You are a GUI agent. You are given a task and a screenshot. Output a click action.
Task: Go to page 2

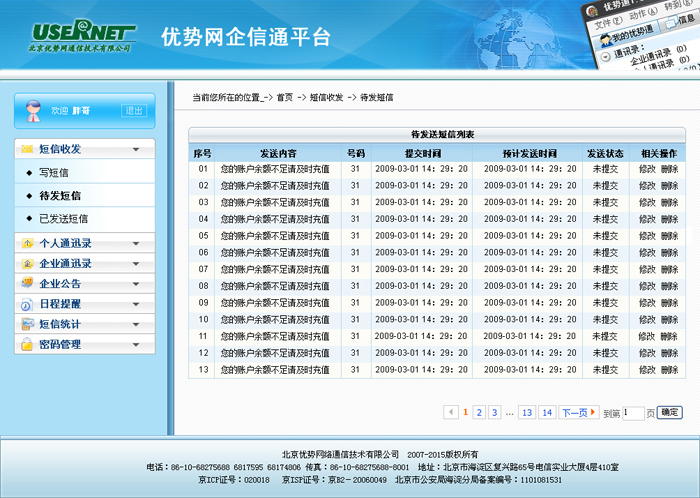[x=479, y=412]
